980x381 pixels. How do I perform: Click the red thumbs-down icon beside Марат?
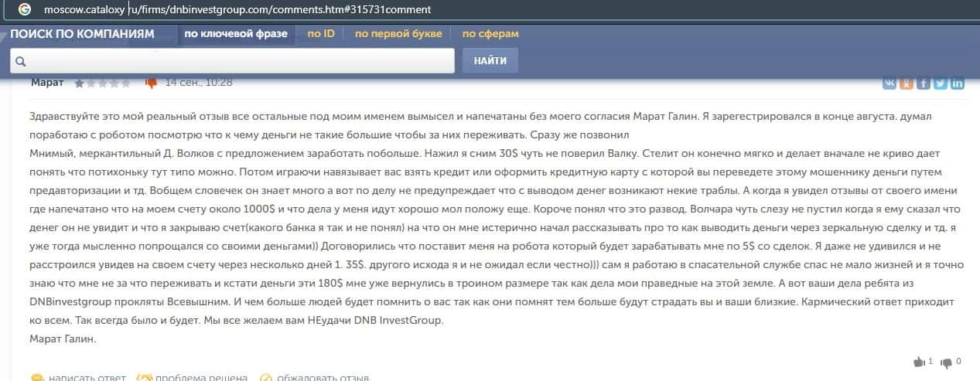click(x=152, y=83)
